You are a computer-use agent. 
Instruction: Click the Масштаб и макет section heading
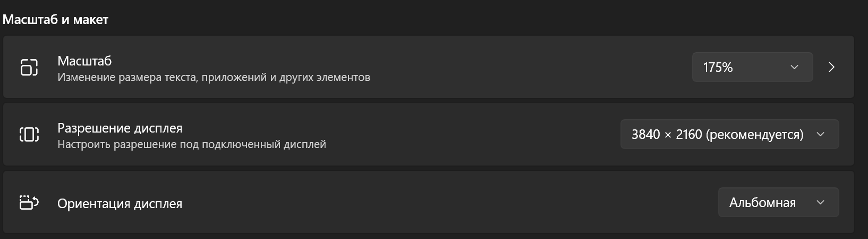click(55, 20)
